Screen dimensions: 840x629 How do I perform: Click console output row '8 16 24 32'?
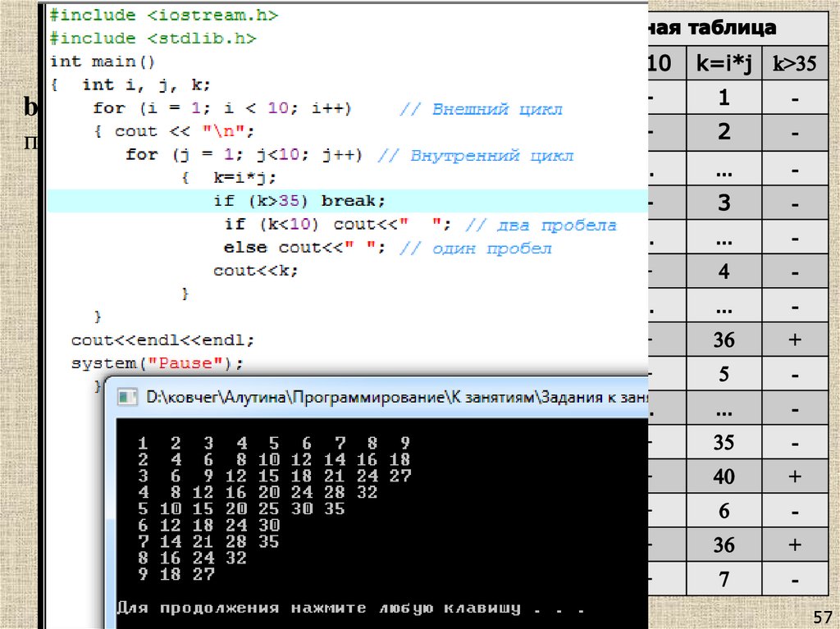click(x=192, y=558)
